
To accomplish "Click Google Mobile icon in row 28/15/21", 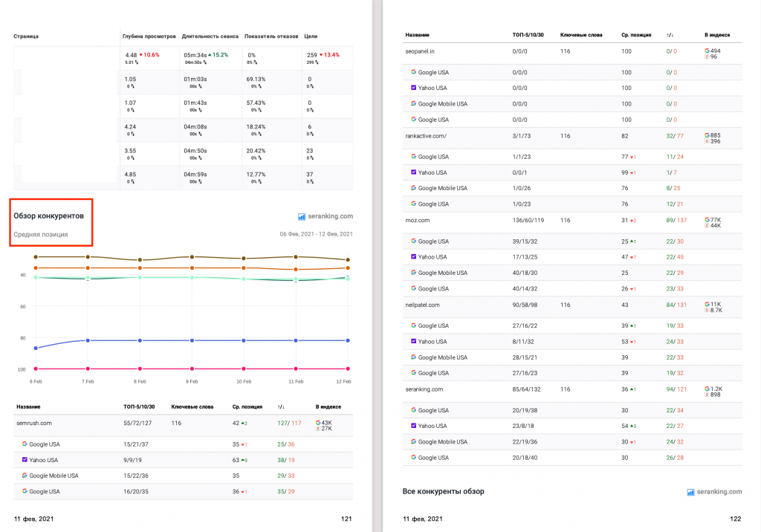I will pyautogui.click(x=413, y=357).
